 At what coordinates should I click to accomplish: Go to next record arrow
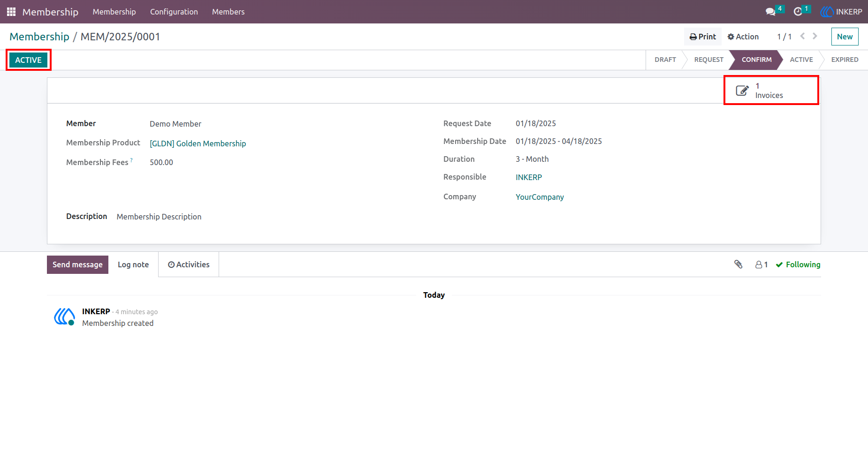[815, 36]
